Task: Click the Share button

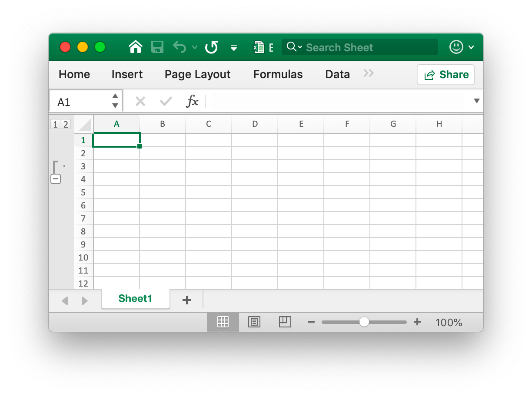Action: coord(446,75)
